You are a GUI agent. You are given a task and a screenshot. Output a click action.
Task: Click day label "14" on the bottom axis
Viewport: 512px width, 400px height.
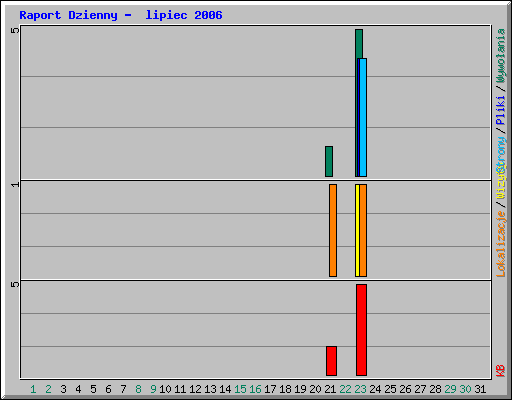point(225,389)
